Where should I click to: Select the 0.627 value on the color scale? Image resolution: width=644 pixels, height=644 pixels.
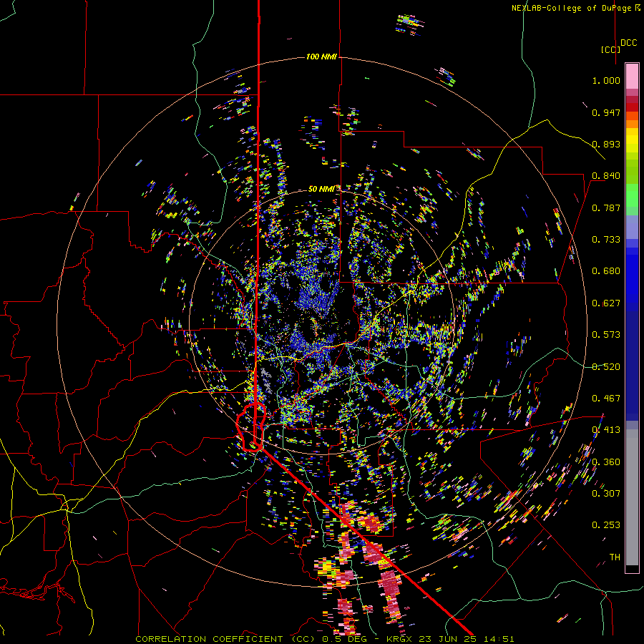[x=606, y=303]
